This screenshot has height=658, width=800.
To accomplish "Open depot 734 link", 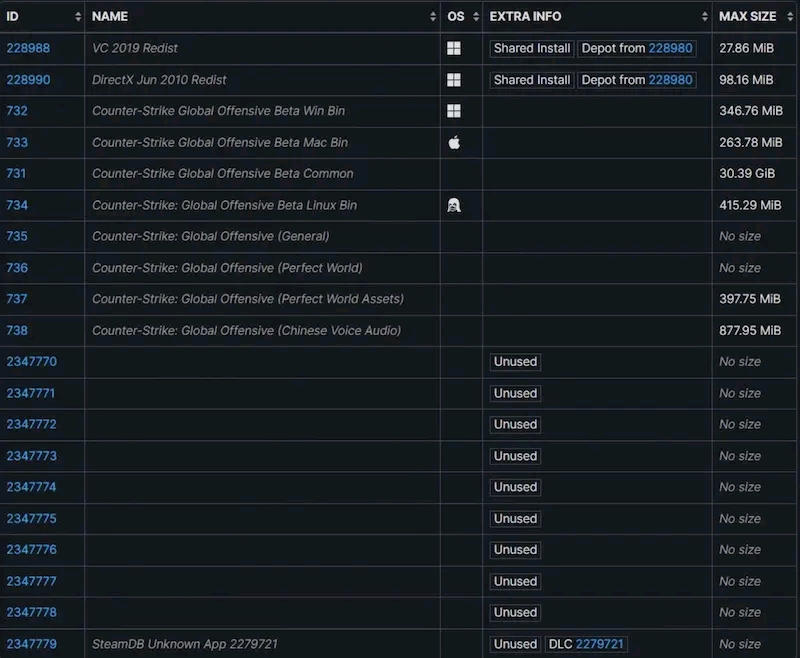I will coord(17,206).
